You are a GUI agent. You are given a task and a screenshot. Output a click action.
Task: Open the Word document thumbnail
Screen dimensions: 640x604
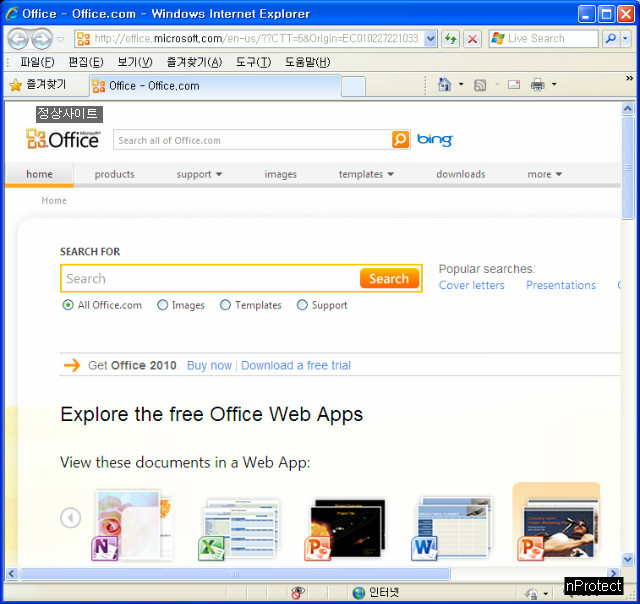pyautogui.click(x=451, y=528)
